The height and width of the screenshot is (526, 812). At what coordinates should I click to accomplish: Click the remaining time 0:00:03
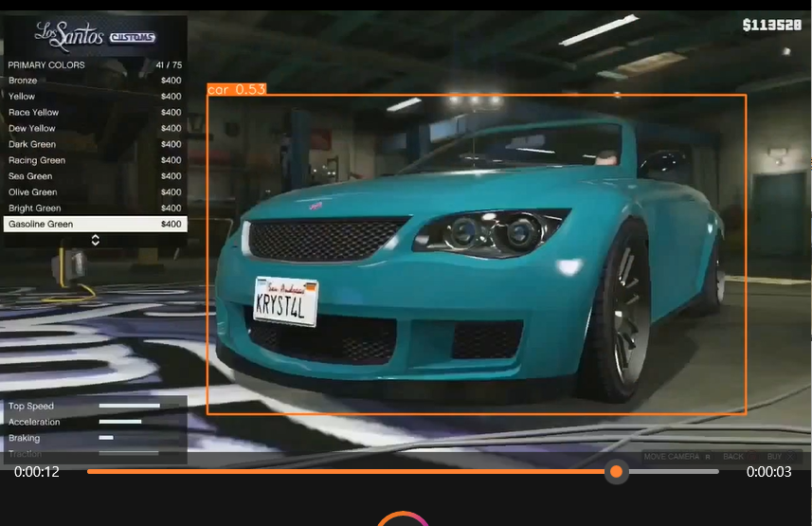tap(768, 472)
